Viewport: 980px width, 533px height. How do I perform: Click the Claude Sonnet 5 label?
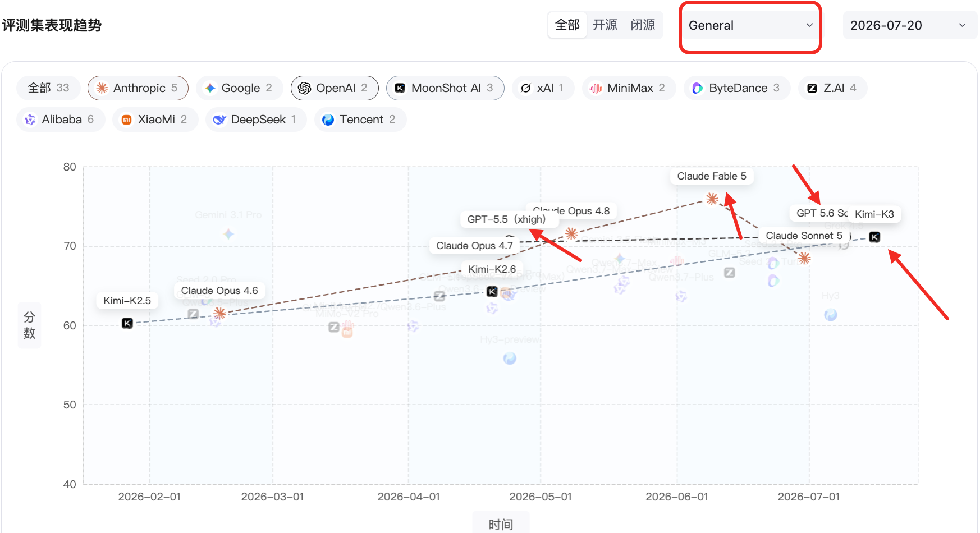click(x=804, y=236)
